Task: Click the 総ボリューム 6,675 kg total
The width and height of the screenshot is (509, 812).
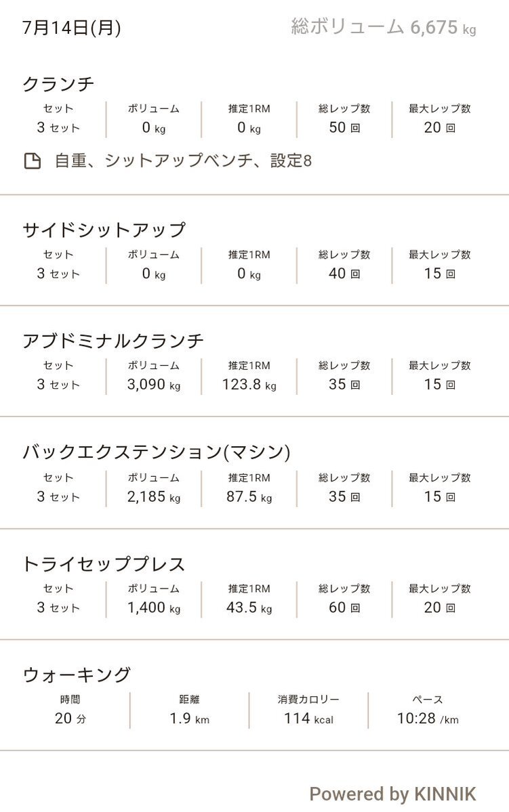Action: point(383,27)
